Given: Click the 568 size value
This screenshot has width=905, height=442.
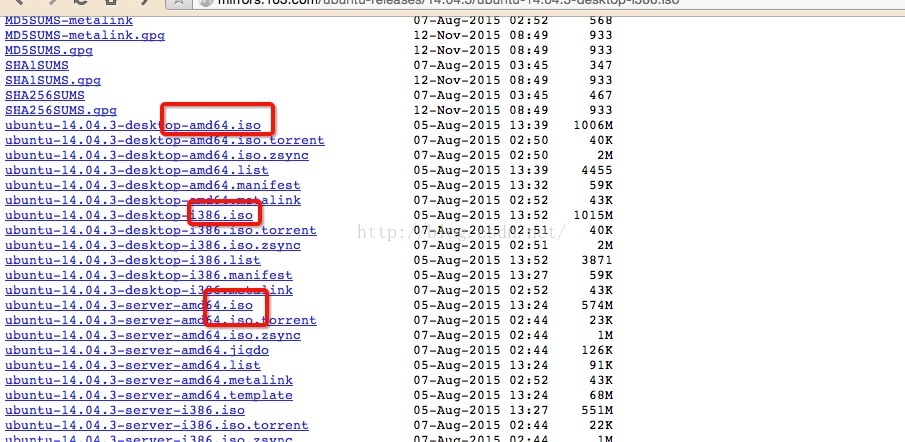Looking at the screenshot, I should (601, 20).
